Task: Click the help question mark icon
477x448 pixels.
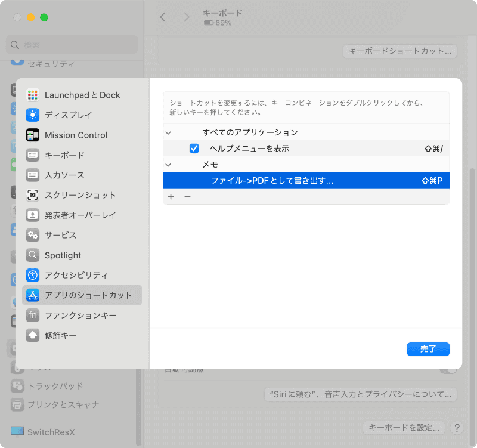Action: (457, 428)
